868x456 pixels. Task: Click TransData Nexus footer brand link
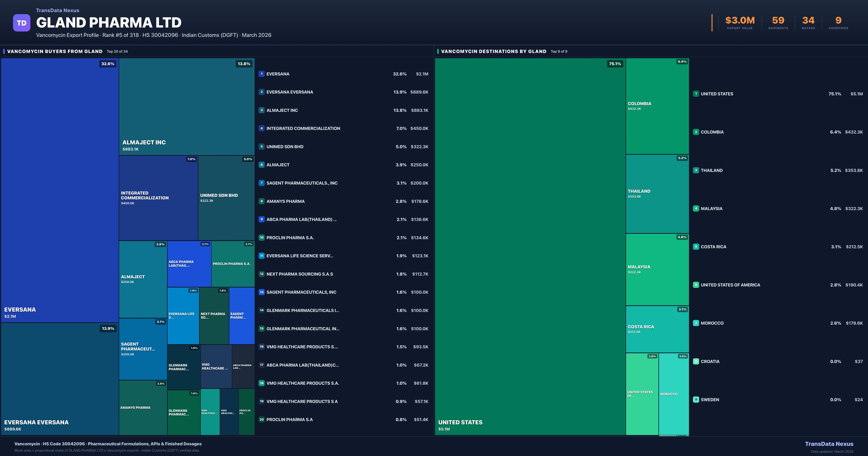(x=829, y=444)
